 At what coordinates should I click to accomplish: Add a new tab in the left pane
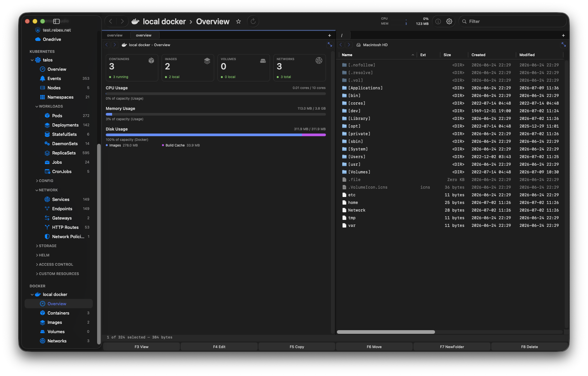330,35
